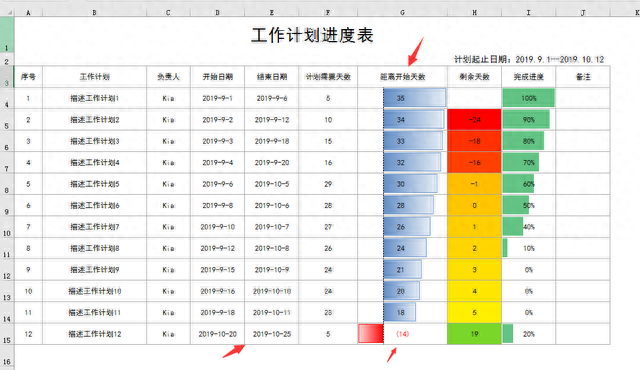Click the 备注 header cell
The width and height of the screenshot is (640, 370).
(583, 77)
